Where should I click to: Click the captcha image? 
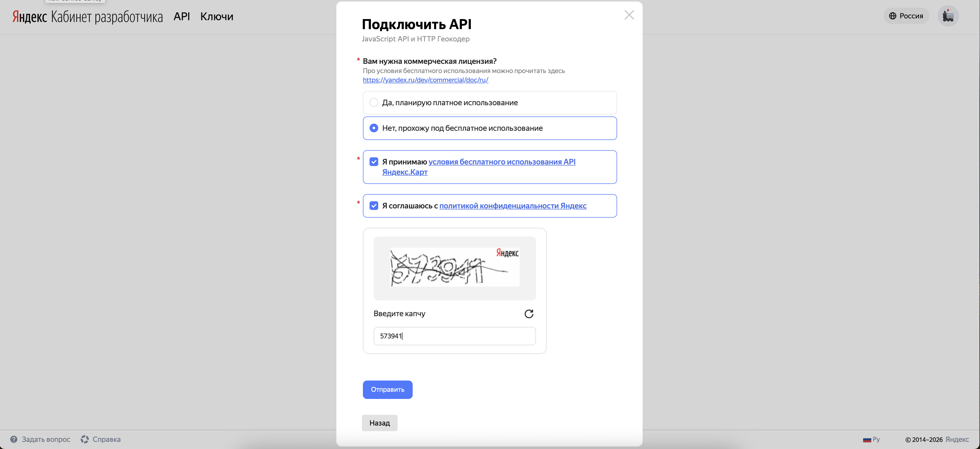pos(454,267)
